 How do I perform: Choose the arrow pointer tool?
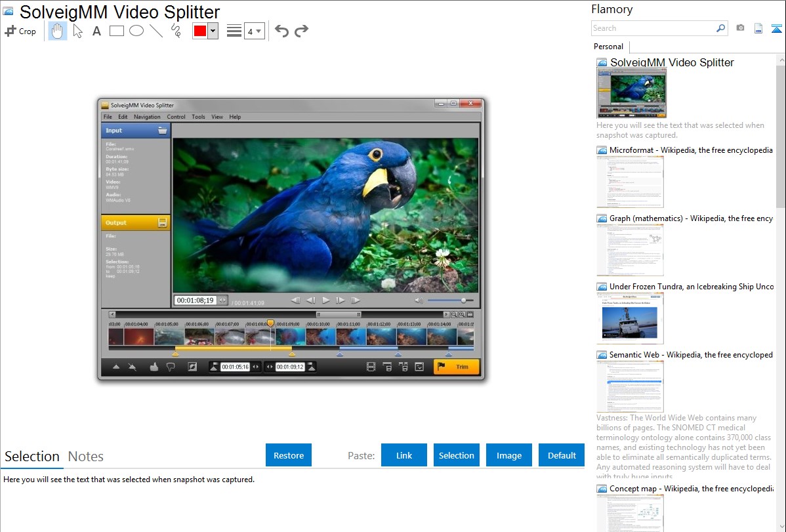pyautogui.click(x=77, y=31)
